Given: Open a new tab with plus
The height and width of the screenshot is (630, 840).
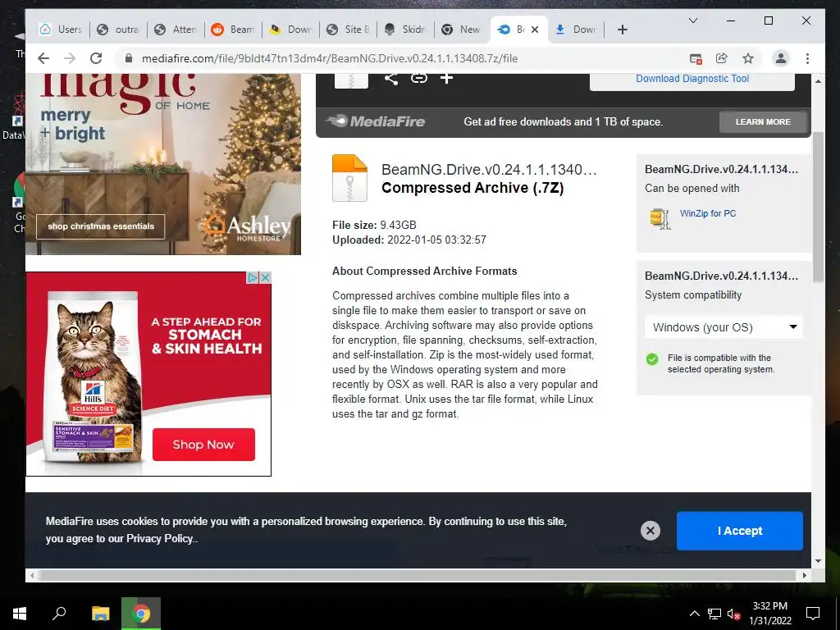Looking at the screenshot, I should 622,30.
